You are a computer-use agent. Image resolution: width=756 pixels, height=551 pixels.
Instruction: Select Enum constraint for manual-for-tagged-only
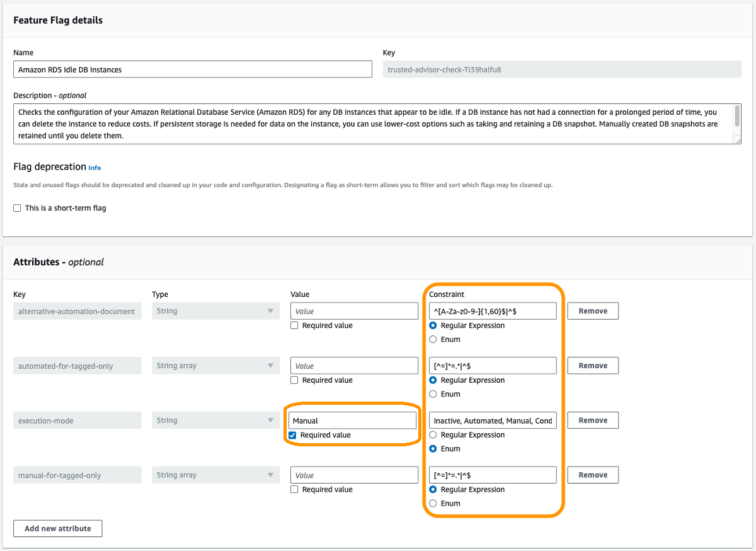[433, 503]
